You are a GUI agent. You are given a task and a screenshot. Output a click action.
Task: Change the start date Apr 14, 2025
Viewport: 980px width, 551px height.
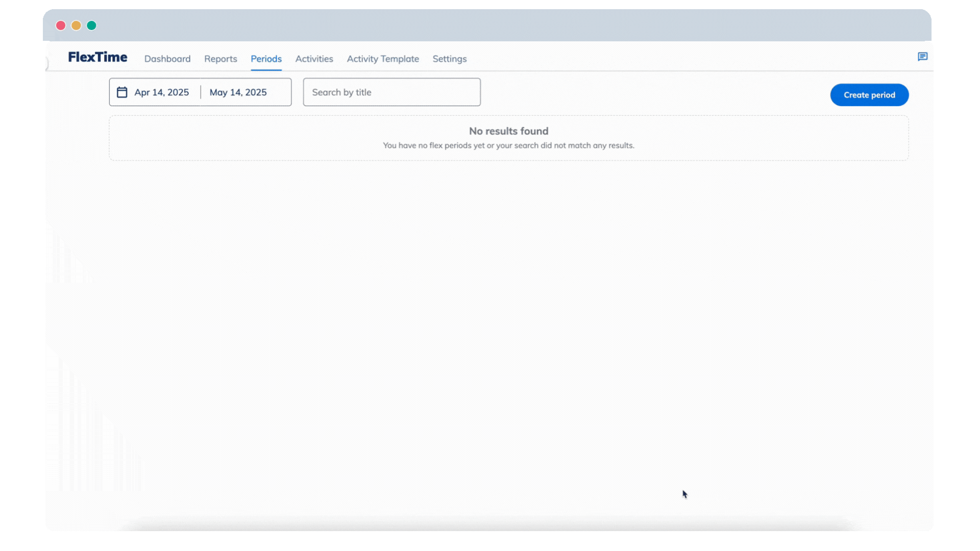(161, 92)
